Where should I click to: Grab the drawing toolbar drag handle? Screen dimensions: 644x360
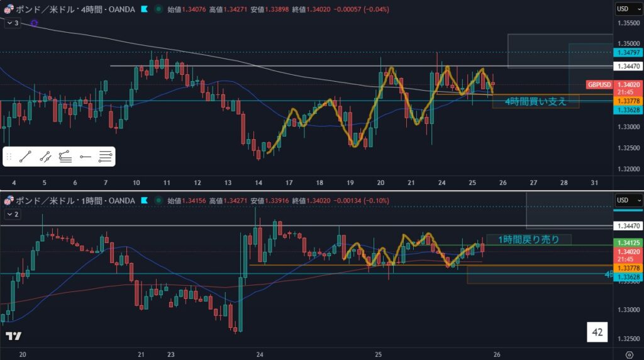[9, 157]
